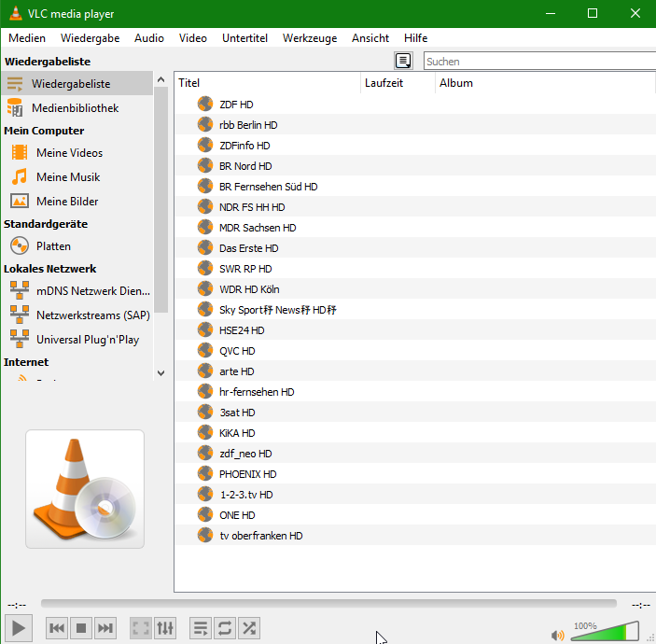Select arte HD channel
The width and height of the screenshot is (656, 644).
pos(237,371)
